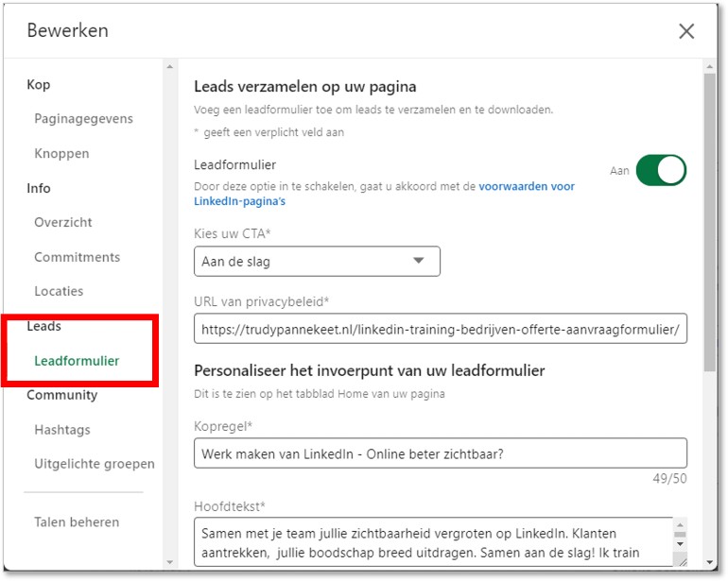Click the Hoofdtekst resize handle
728x581 pixels.
click(682, 562)
